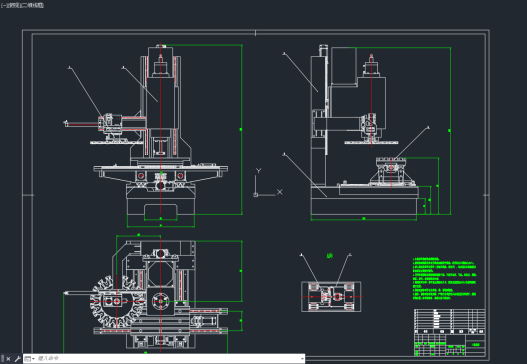
Task: Open command line customize wrench menu
Action: tap(17, 359)
